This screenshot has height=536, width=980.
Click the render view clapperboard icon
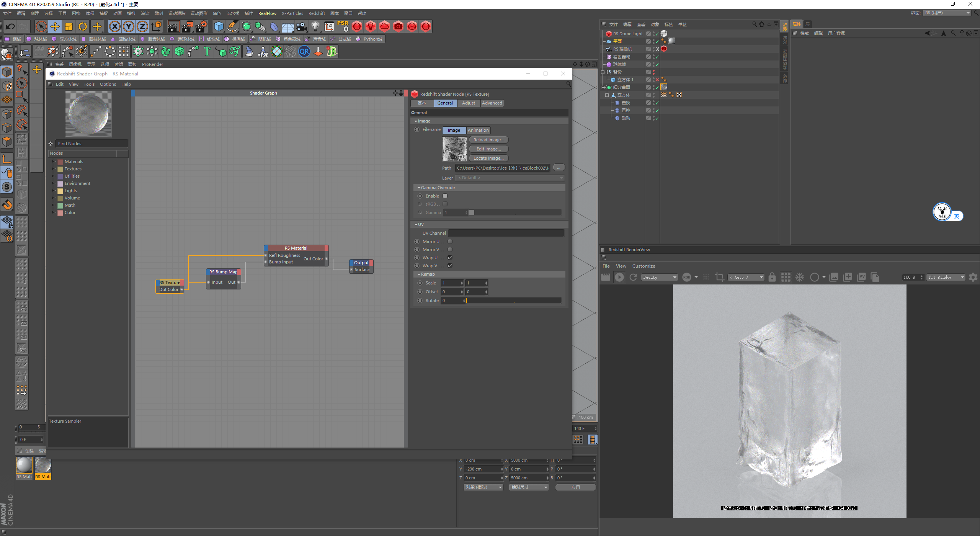173,26
